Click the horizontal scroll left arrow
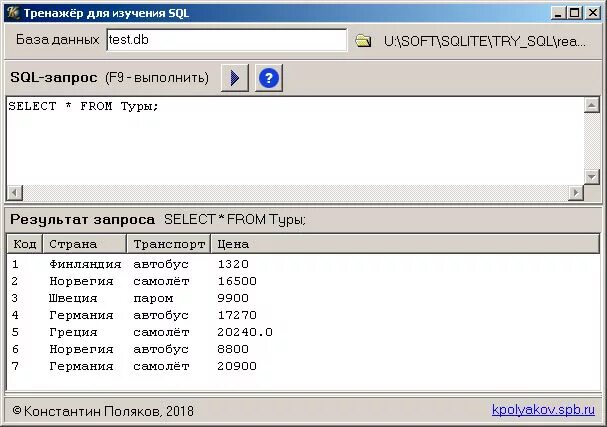 15,192
